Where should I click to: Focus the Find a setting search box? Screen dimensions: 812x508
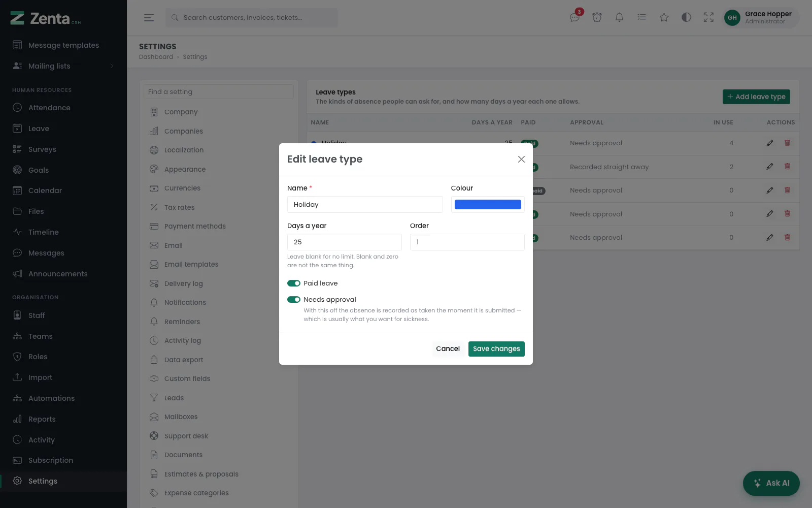pyautogui.click(x=219, y=92)
